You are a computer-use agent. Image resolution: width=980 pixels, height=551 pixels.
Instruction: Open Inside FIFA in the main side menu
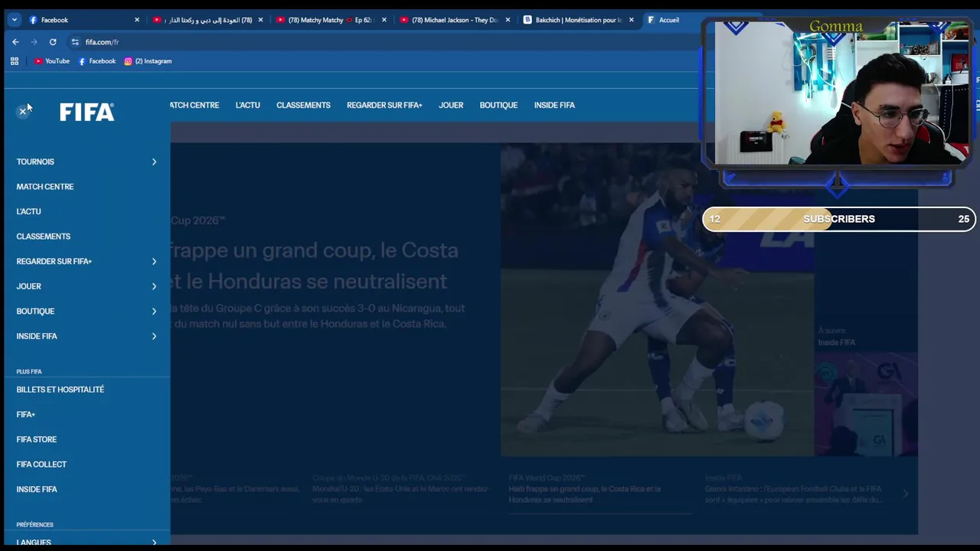tap(37, 336)
